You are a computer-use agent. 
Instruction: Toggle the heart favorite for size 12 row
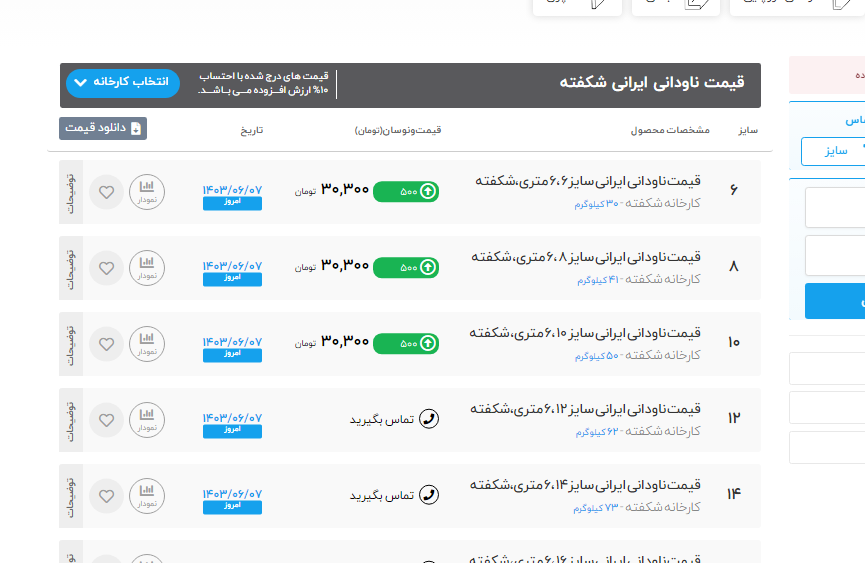[105, 419]
